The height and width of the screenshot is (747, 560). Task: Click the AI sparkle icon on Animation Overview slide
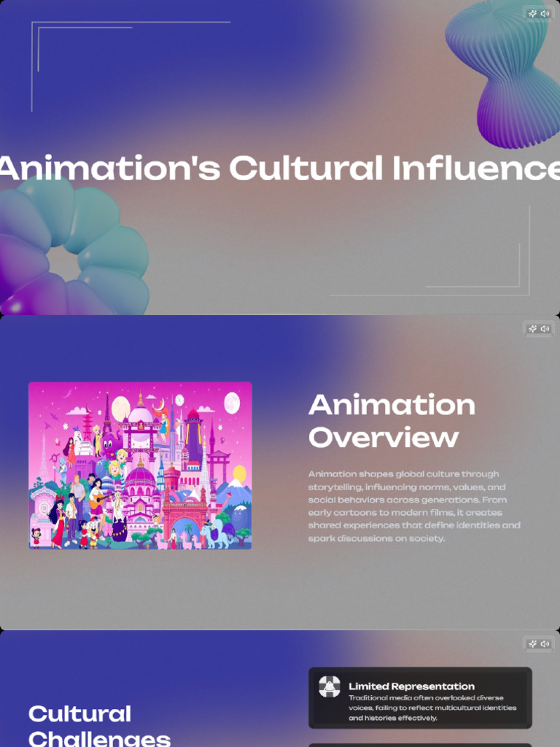coord(533,329)
